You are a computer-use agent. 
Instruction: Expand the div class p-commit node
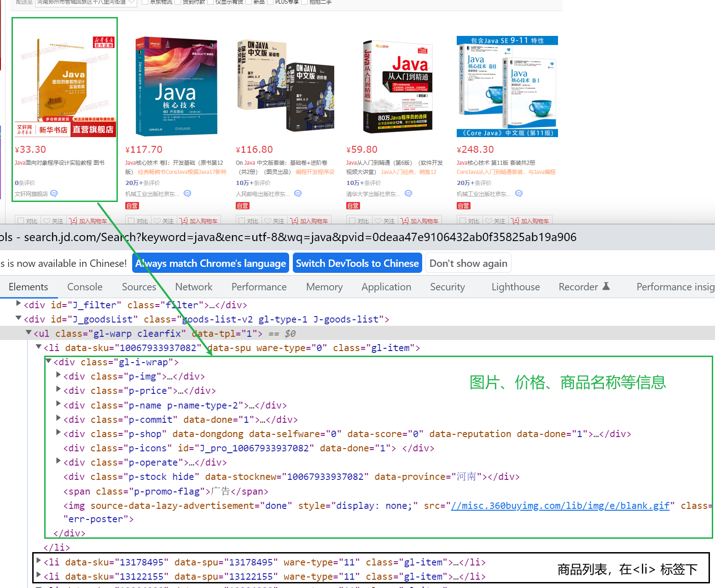(x=58, y=418)
